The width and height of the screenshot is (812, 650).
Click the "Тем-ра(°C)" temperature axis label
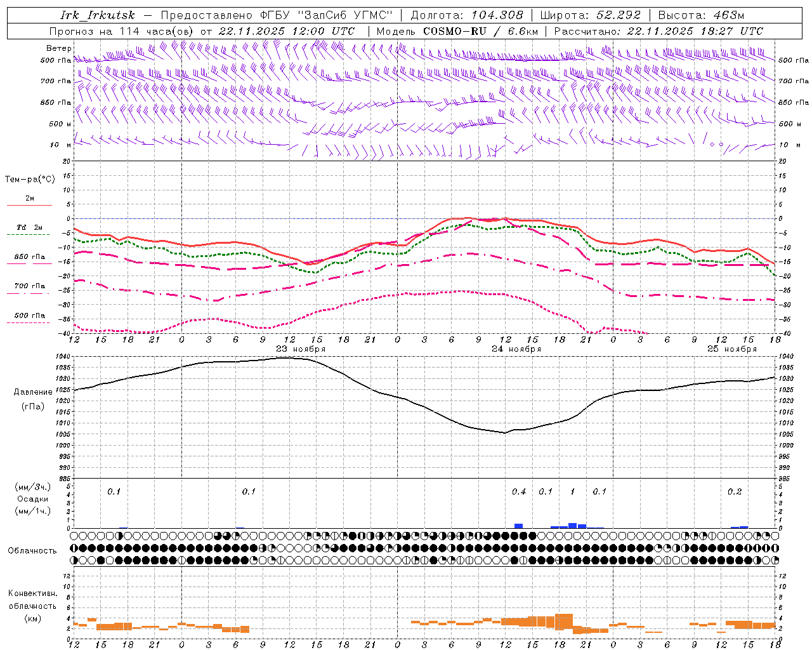[x=30, y=179]
